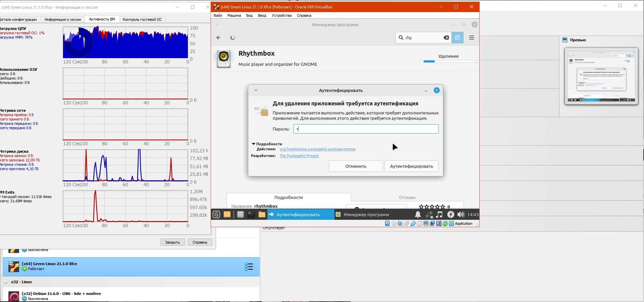
Task: Collapse the 'Подробности' disclosure triangle
Action: (x=254, y=144)
